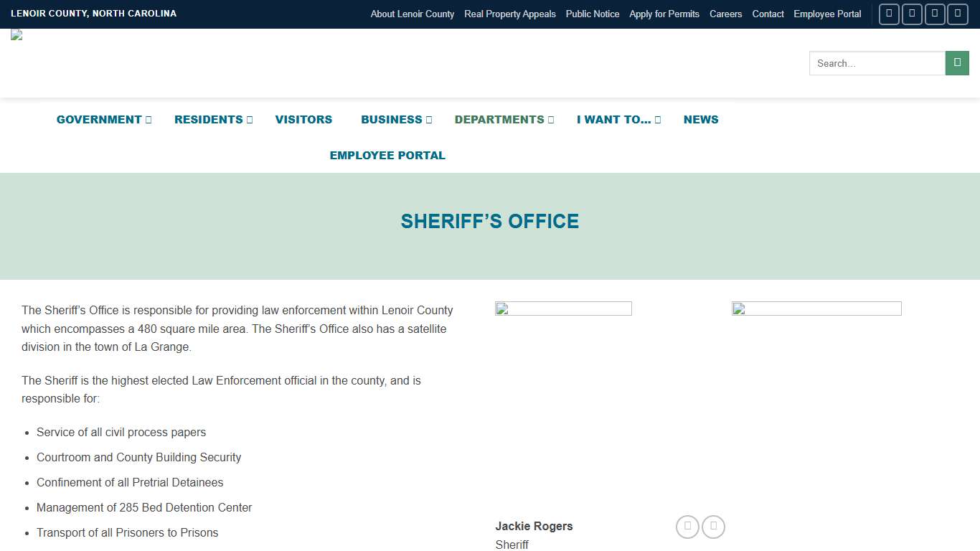Visit the Public Notice page
The image size is (980, 551).
[x=592, y=14]
